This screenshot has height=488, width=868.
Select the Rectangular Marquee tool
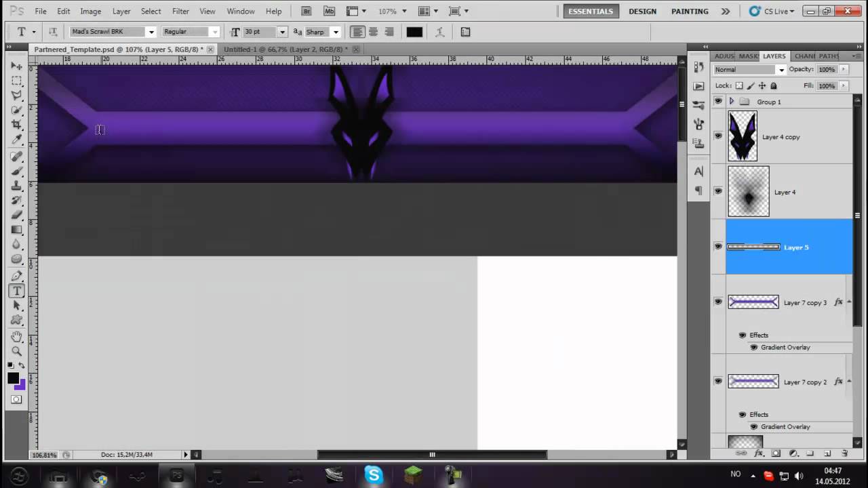tap(16, 81)
